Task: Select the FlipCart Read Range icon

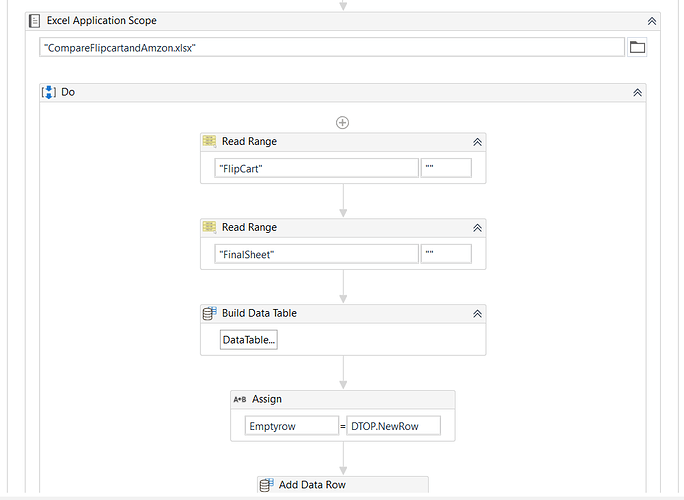Action: tap(209, 141)
